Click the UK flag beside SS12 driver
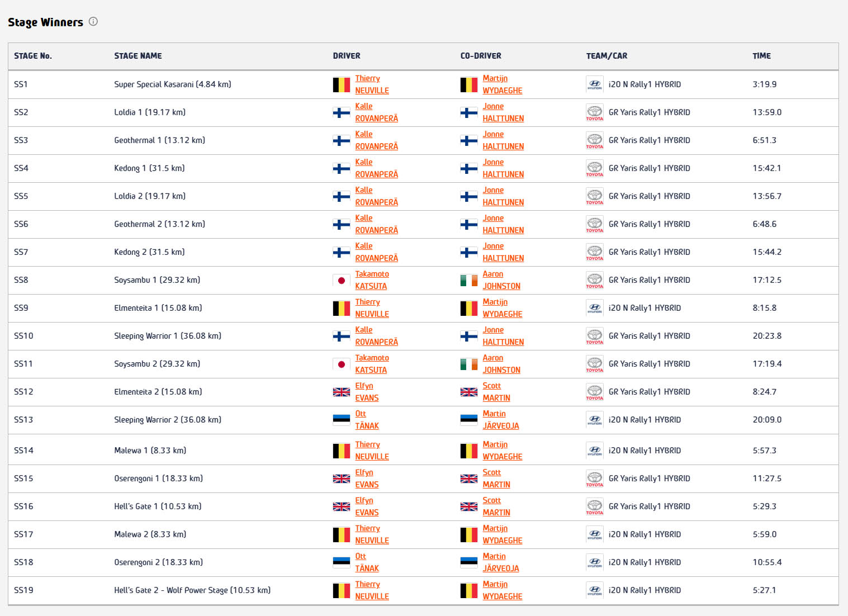Screen dimensions: 848x616 pyautogui.click(x=342, y=392)
